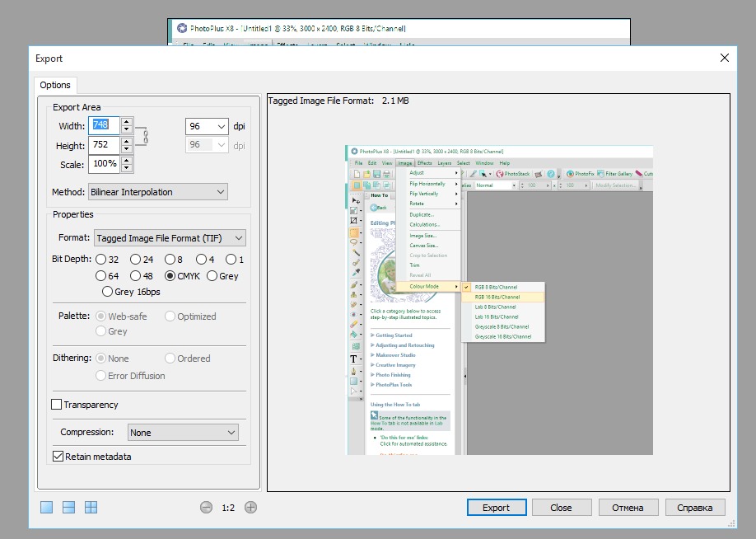Click the Width input field

coord(104,125)
